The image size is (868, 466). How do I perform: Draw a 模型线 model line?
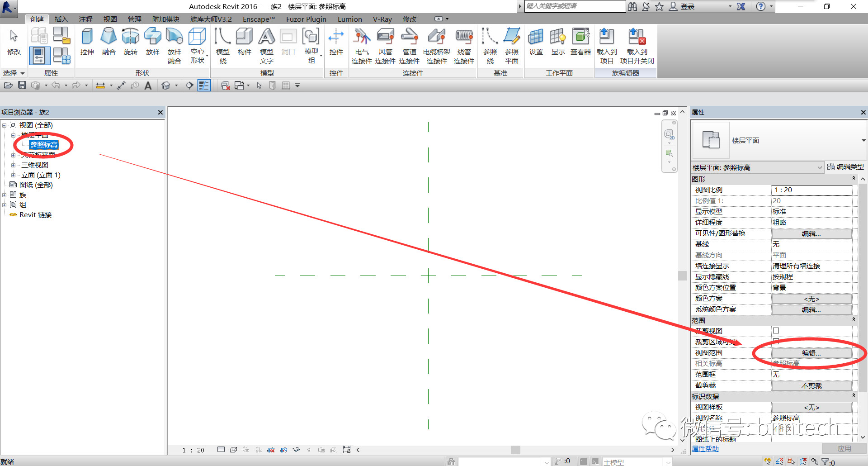click(222, 46)
